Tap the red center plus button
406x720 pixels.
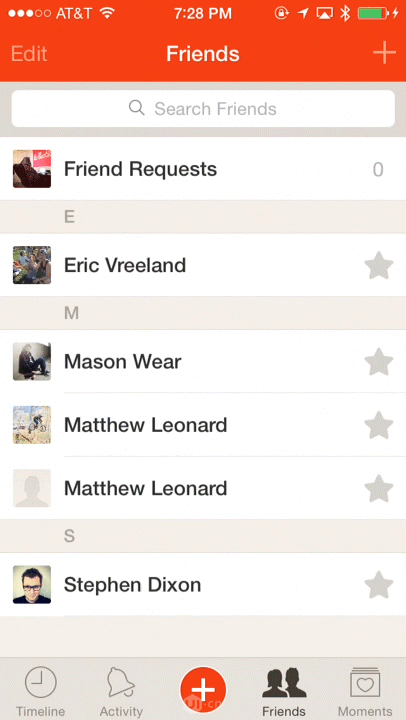pos(203,690)
